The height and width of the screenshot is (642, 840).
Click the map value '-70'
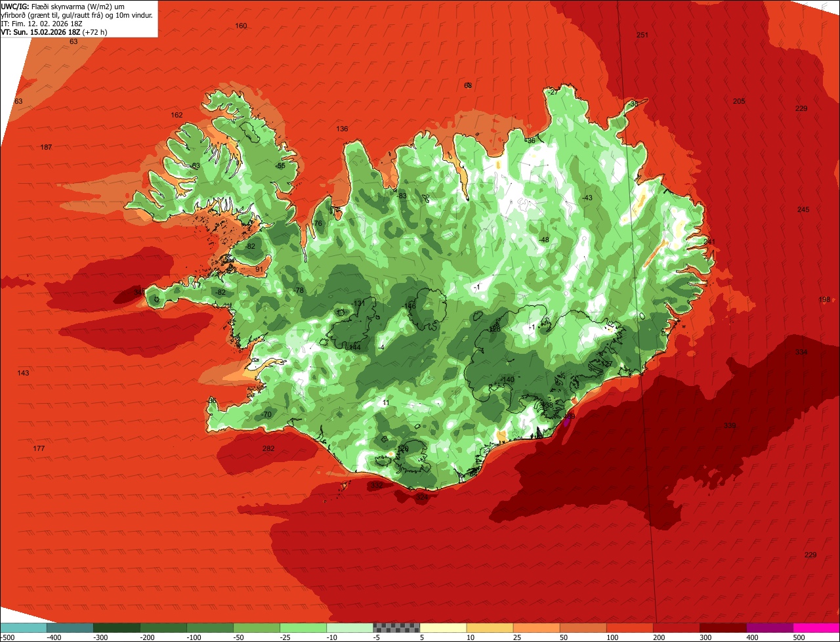click(x=266, y=415)
